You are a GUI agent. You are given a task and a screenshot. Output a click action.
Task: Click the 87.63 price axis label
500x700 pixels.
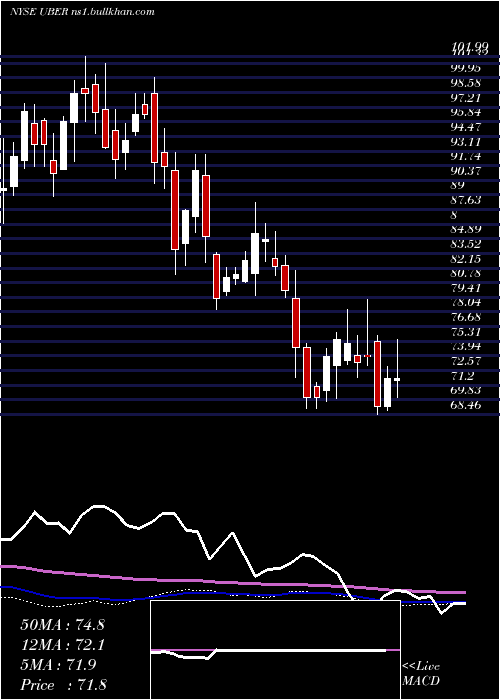tap(466, 200)
